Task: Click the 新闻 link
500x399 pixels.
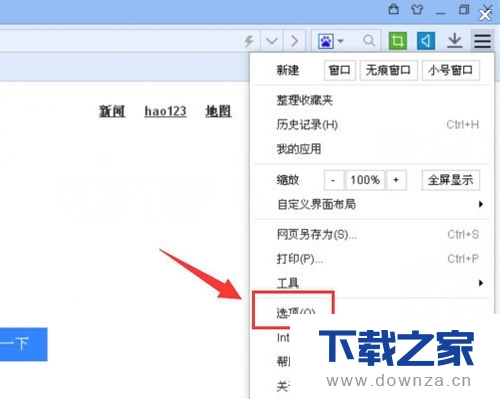Action: 112,111
